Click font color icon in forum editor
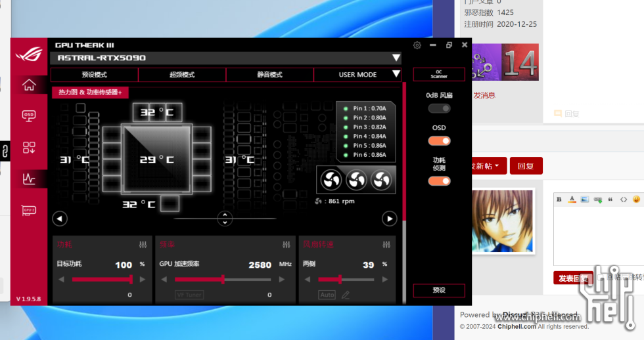Image resolution: width=644 pixels, height=340 pixels. [572, 200]
